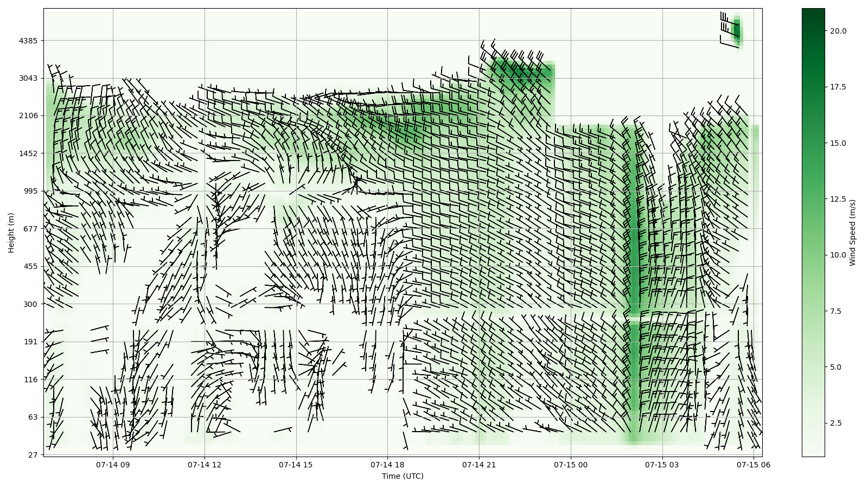Screen dimensions: 868x488
Task: Select the 07-15 06 time tick label
Action: tap(754, 465)
